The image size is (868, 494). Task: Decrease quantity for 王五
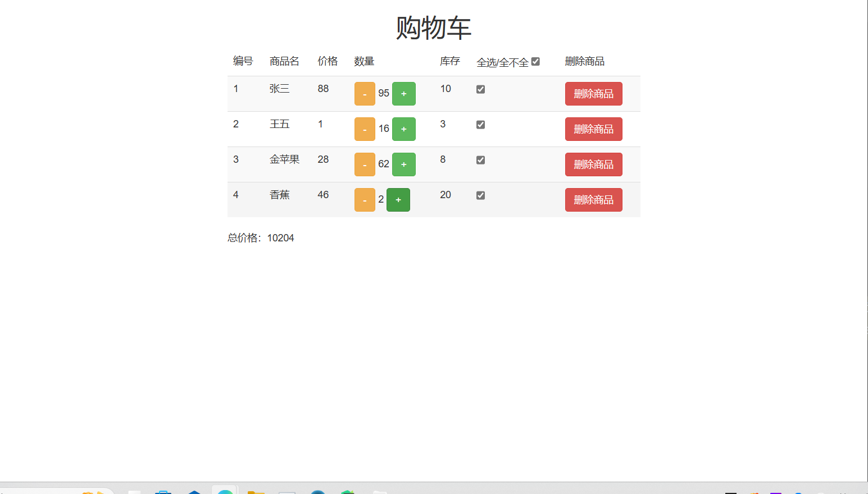click(365, 129)
